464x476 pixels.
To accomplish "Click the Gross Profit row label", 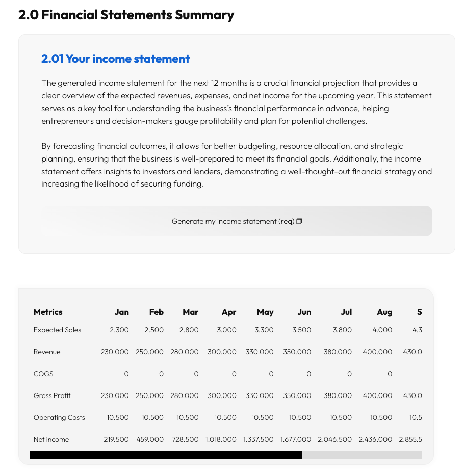I will [52, 395].
